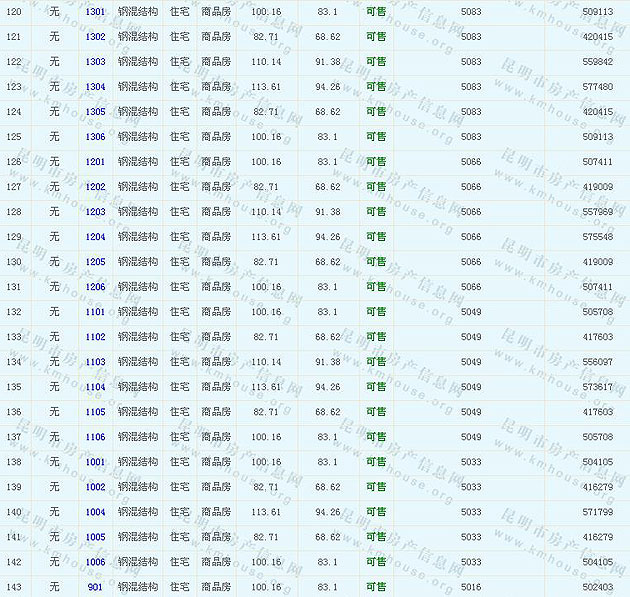Click the 1306 room link
This screenshot has height=597, width=630.
pos(95,137)
